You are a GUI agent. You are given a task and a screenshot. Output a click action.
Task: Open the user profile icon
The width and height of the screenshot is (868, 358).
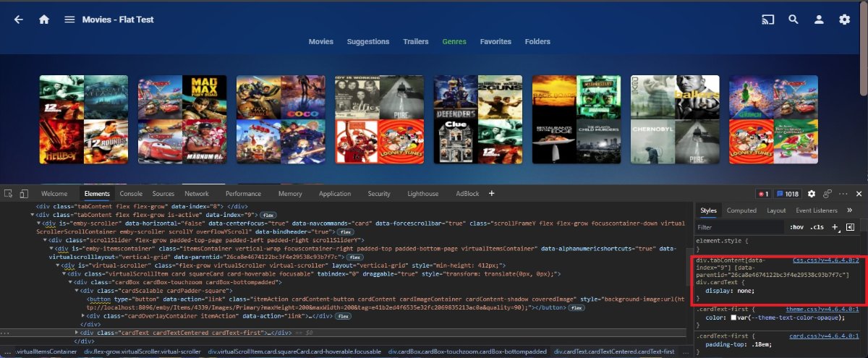[x=819, y=20]
